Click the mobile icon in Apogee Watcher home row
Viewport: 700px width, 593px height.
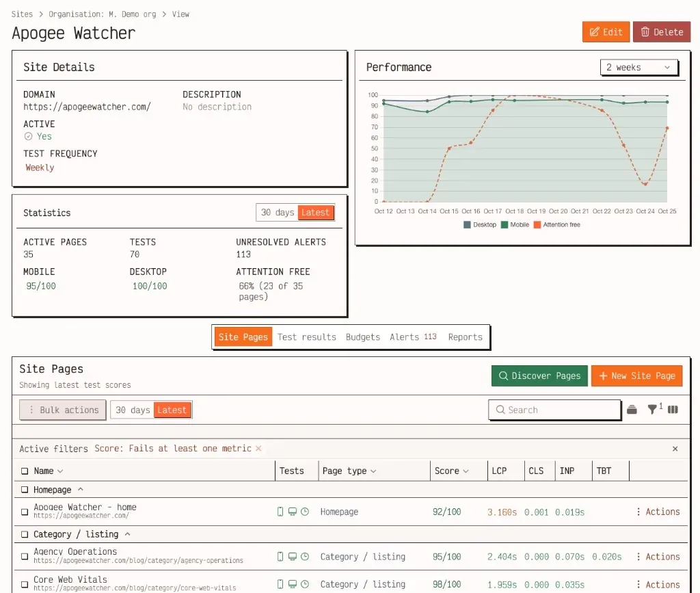point(280,512)
